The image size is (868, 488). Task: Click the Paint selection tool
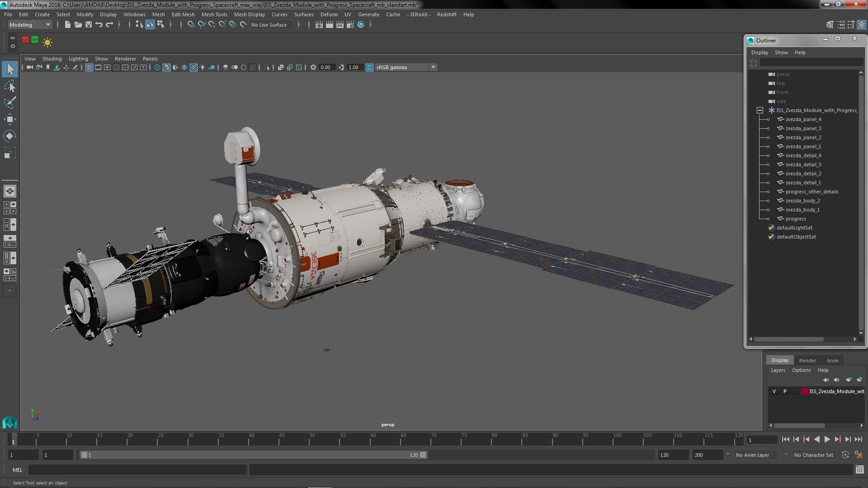tap(9, 103)
